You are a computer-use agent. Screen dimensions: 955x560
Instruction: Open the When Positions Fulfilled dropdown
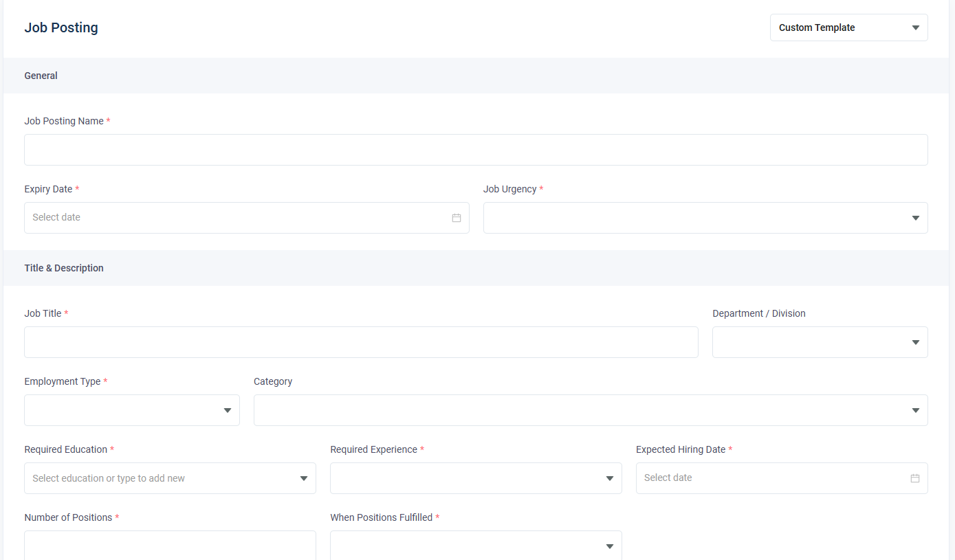[476, 546]
